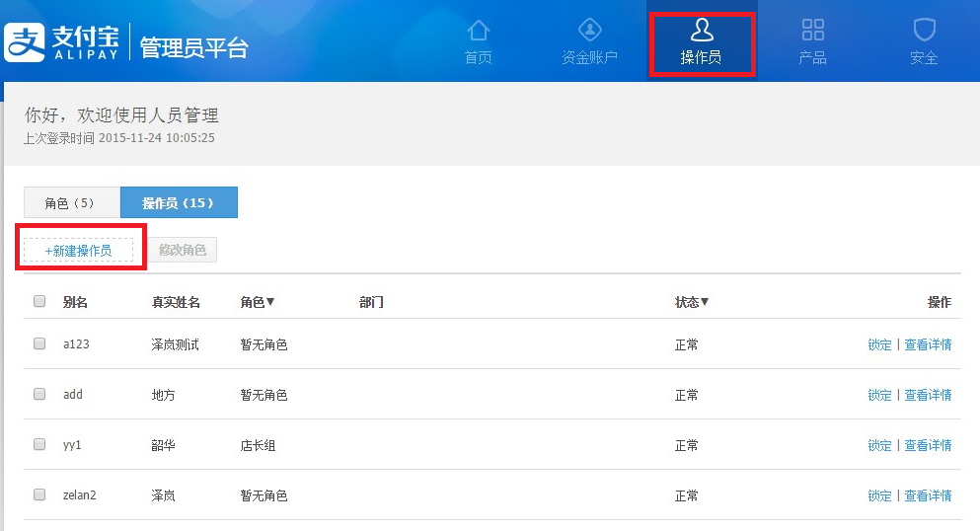Tick the checkbox for operator zelan2
The width and height of the screenshot is (980, 531).
pyautogui.click(x=39, y=495)
